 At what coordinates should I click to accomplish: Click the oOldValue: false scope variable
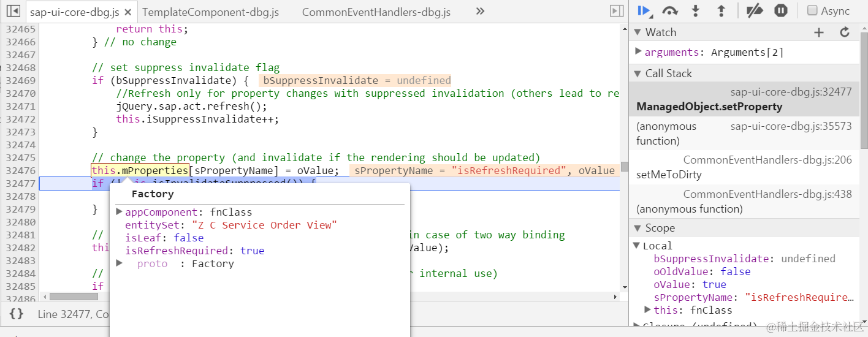702,271
